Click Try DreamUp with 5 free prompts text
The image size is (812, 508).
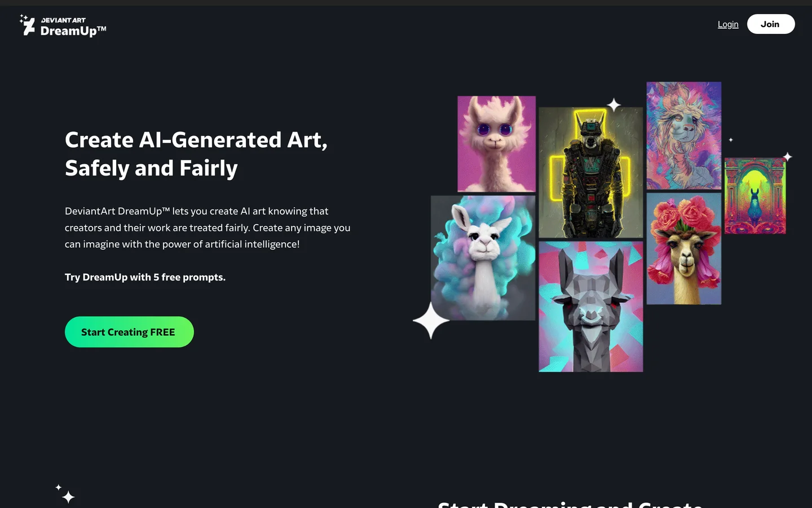click(x=145, y=277)
